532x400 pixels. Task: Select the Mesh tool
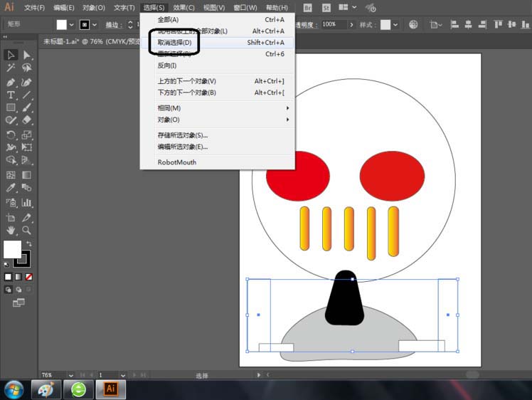(x=11, y=175)
